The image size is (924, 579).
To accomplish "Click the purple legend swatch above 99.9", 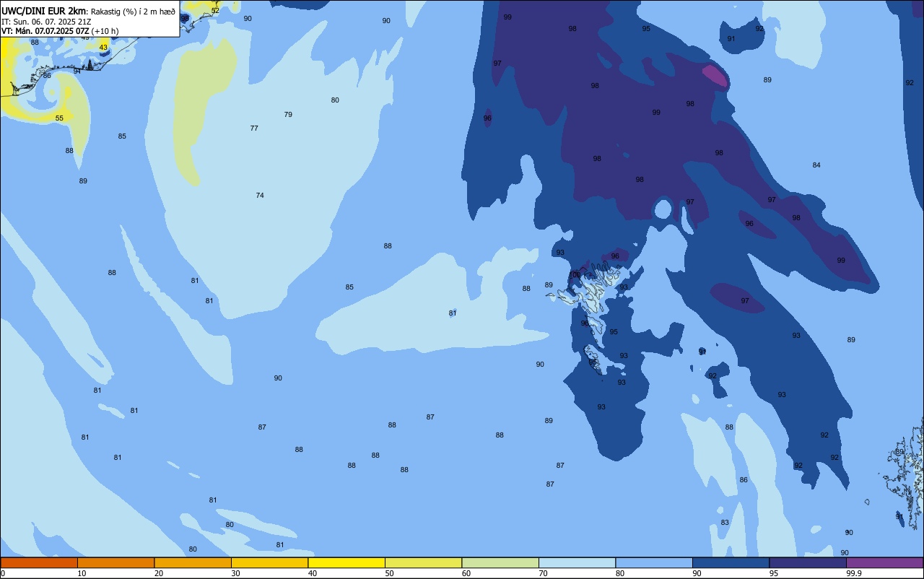I will (884, 562).
